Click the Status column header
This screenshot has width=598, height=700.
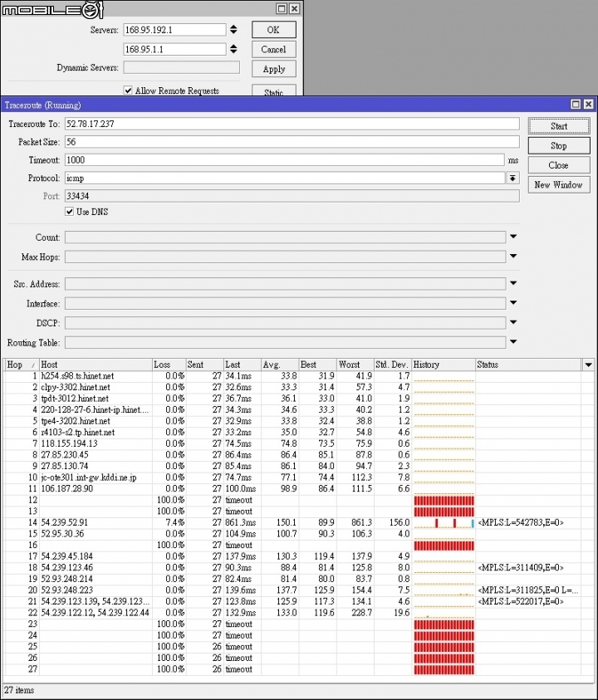point(528,365)
